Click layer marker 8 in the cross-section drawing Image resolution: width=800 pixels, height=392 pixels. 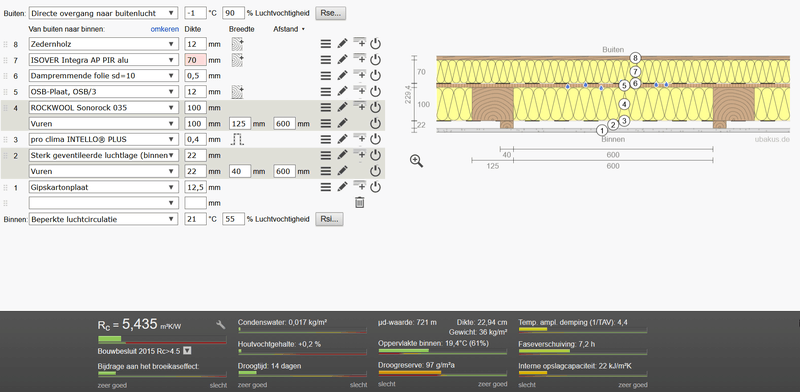(x=635, y=58)
